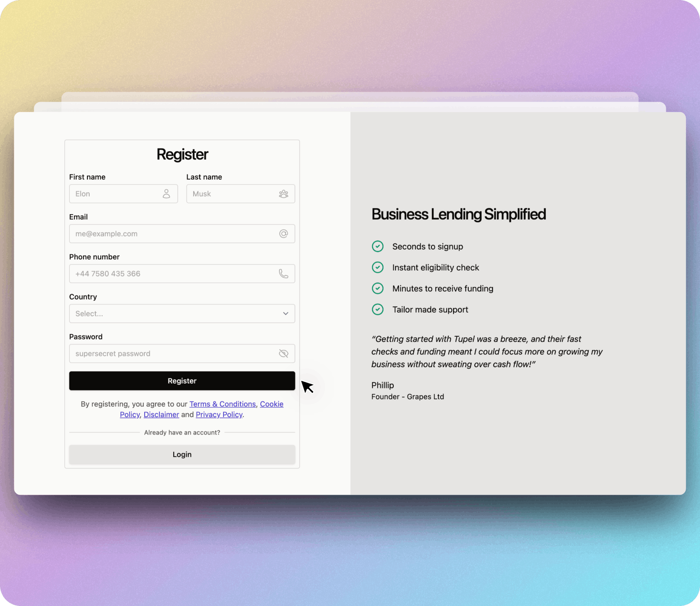Open the Privacy Policy link
The width and height of the screenshot is (700, 606).
click(219, 415)
